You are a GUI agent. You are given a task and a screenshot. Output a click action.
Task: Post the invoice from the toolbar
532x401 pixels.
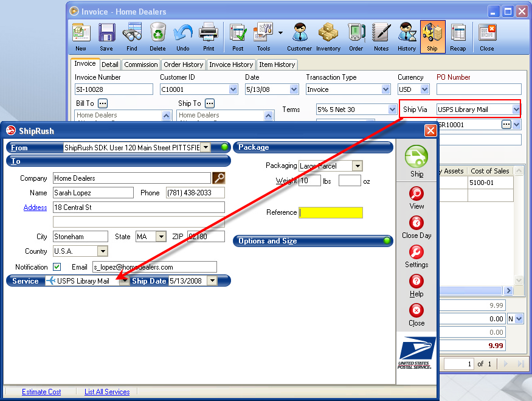(x=238, y=37)
